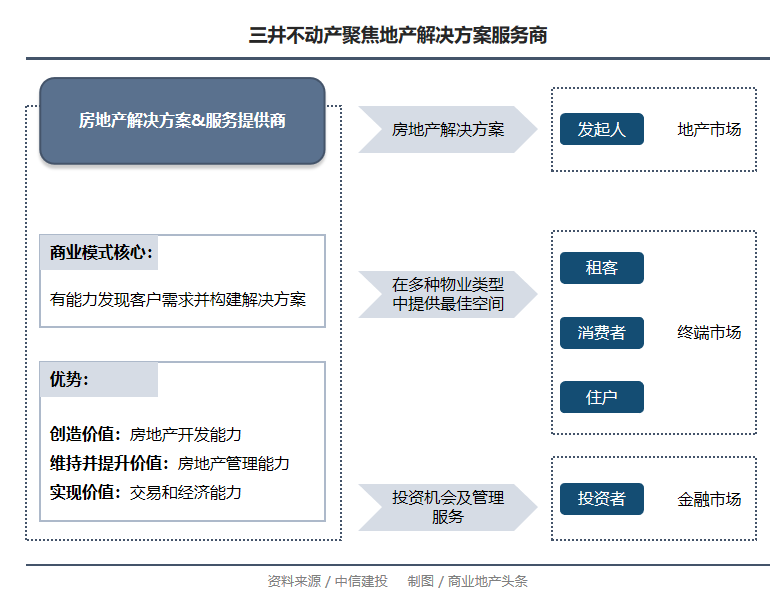Select the 消费者 button

[602, 332]
